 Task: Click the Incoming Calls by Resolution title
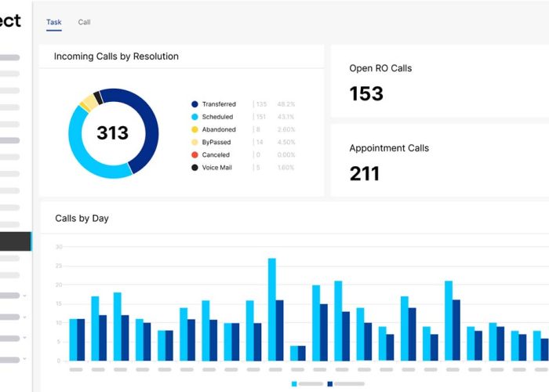tap(116, 56)
